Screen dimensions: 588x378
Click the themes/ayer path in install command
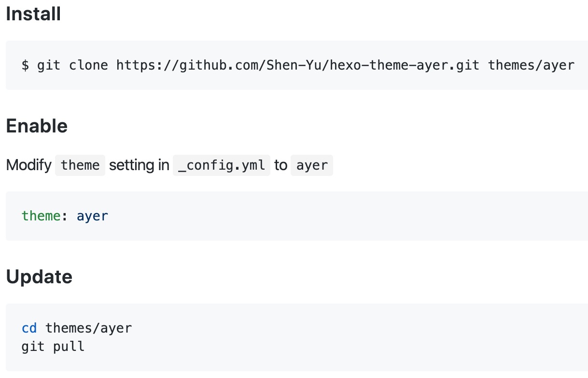(531, 65)
